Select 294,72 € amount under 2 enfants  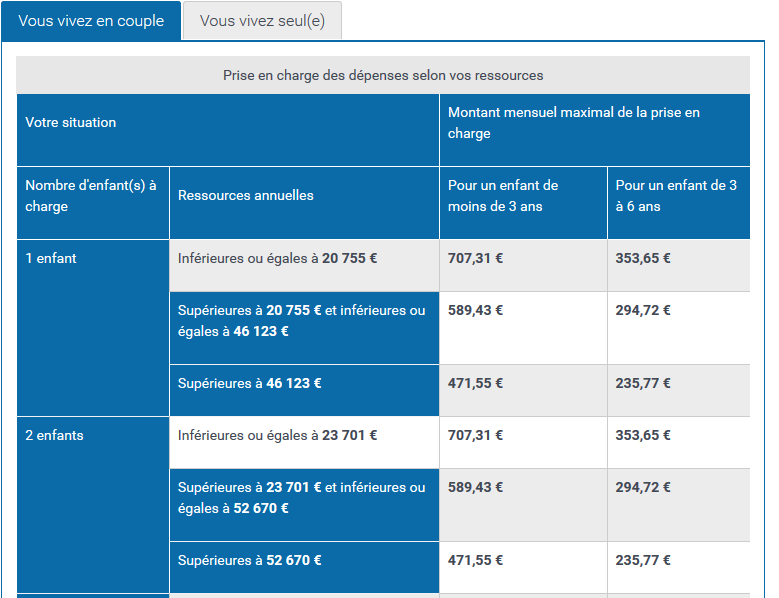point(643,488)
